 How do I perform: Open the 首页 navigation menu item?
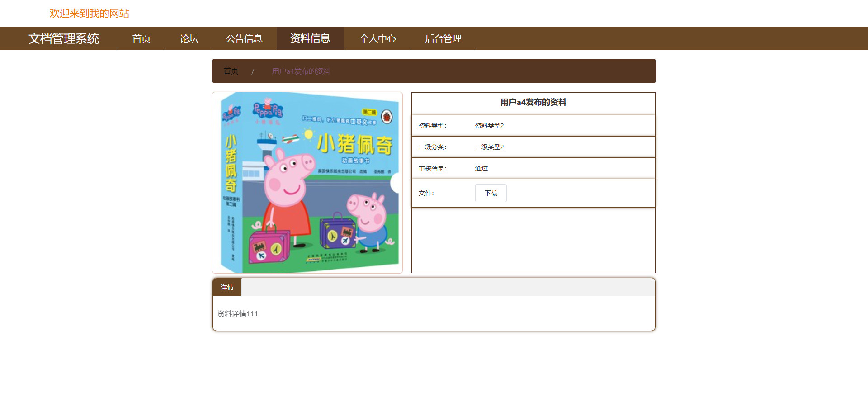(142, 38)
